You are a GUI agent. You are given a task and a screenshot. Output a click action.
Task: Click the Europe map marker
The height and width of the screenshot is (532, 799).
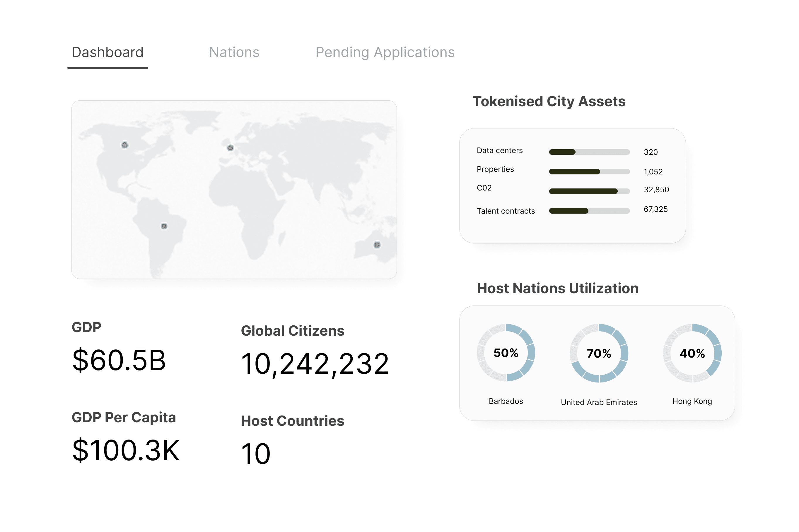pos(230,147)
